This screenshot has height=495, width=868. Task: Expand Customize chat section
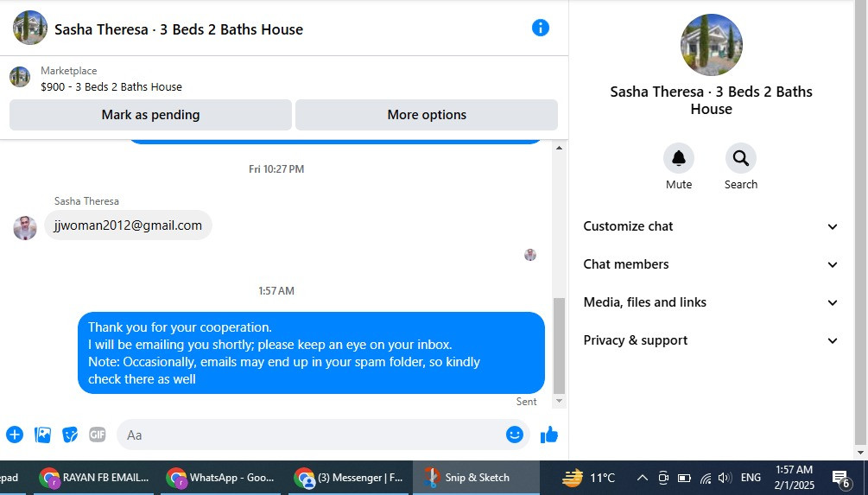click(711, 226)
